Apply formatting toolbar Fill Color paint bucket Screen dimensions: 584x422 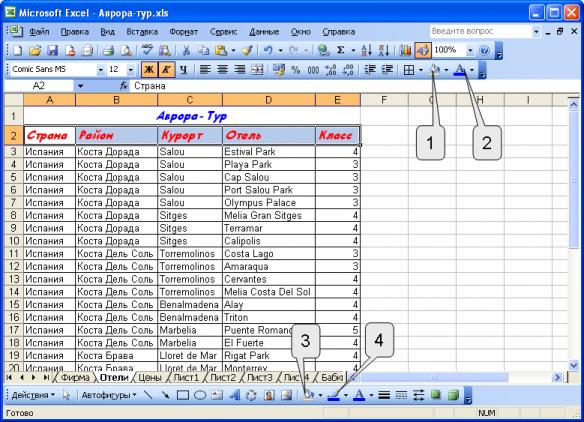click(x=434, y=70)
